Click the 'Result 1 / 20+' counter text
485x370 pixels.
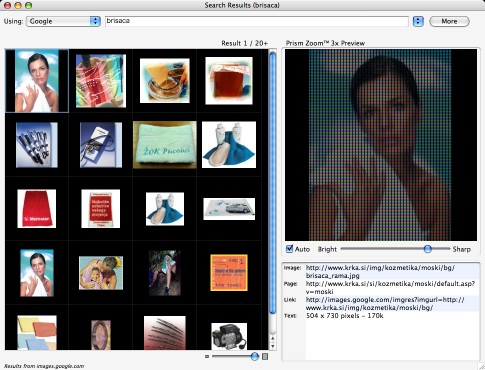[244, 43]
